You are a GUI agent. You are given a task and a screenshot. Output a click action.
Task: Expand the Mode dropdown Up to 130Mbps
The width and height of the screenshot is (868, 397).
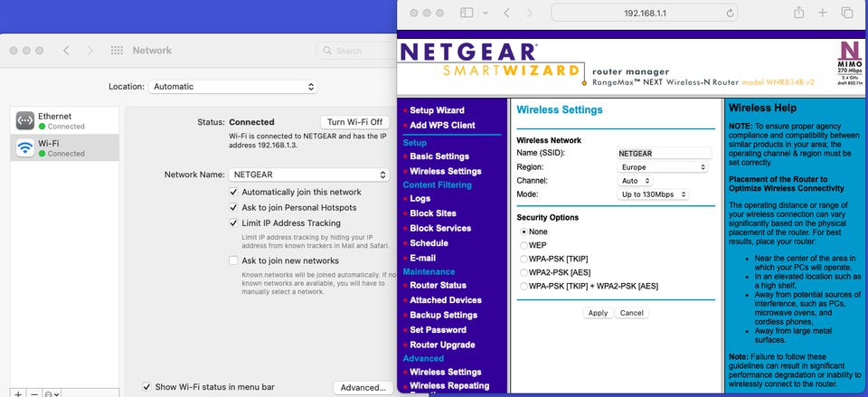[x=653, y=195]
